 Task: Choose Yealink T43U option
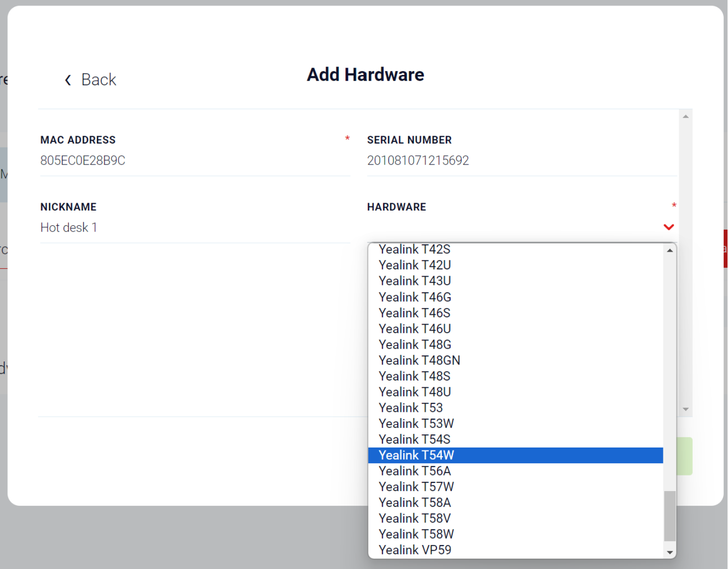515,281
